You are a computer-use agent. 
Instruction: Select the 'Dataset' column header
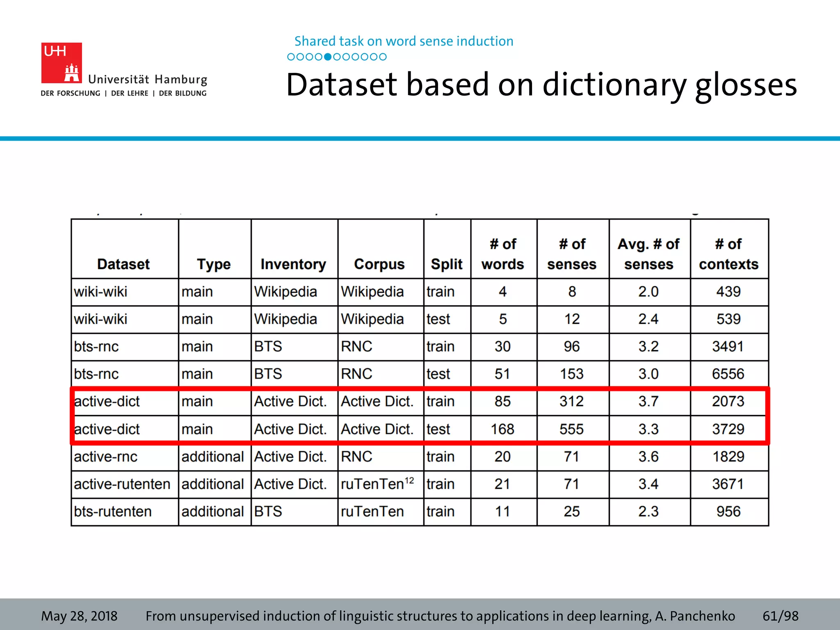coord(123,264)
